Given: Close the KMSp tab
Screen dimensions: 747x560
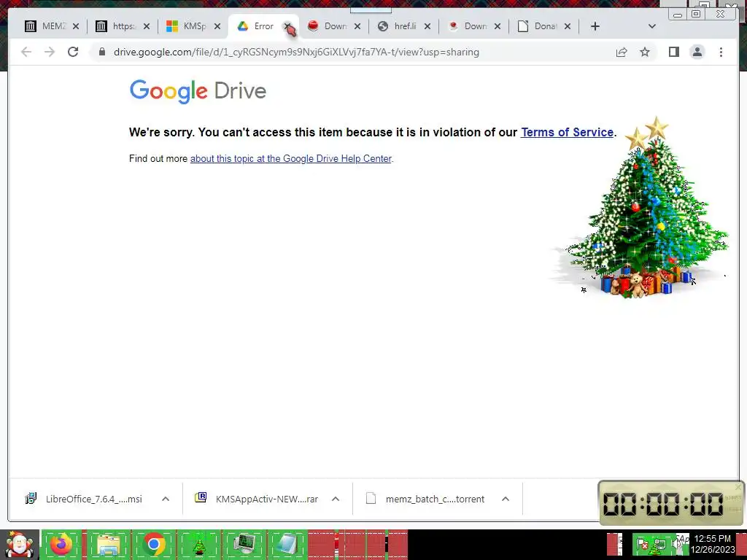Looking at the screenshot, I should [x=217, y=26].
